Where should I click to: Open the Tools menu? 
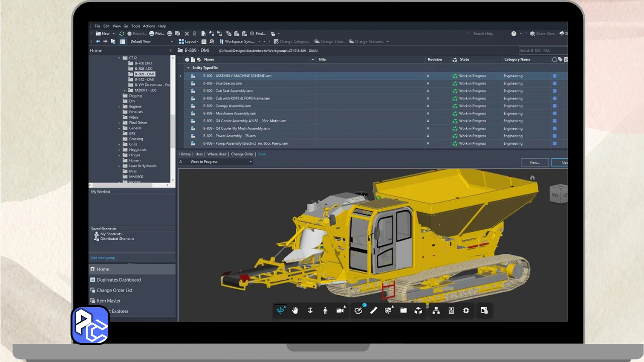[x=135, y=26]
